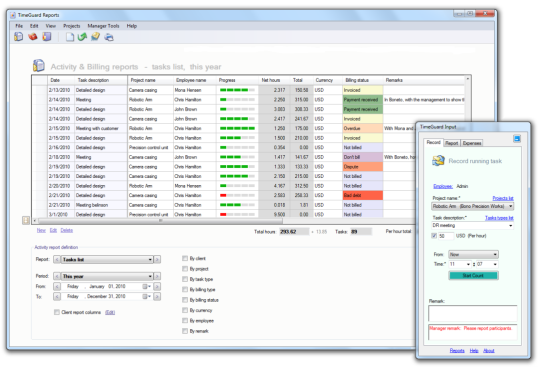Click the purple book toolbar icon

[47, 37]
